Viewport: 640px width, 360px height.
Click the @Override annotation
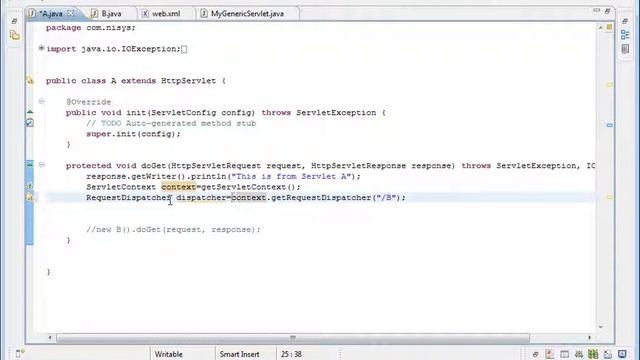(89, 102)
